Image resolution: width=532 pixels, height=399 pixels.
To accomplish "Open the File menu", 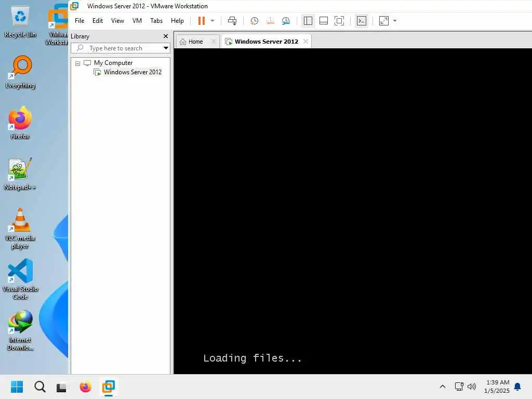I will (79, 21).
